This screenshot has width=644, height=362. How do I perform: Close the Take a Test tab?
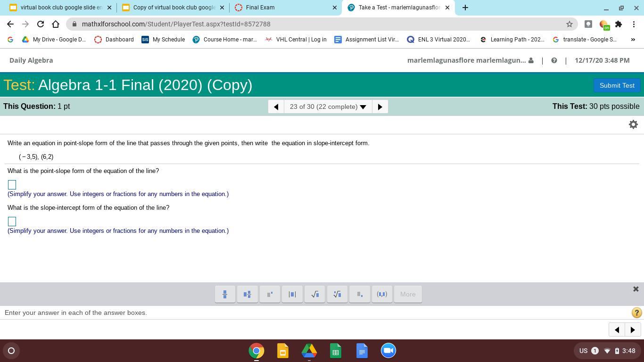coord(447,8)
